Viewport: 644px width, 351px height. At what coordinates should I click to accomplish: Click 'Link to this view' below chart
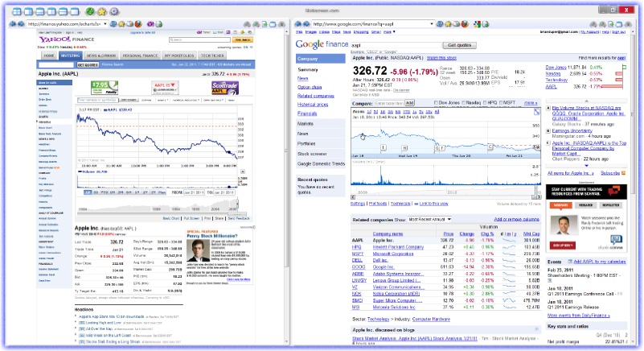433,204
